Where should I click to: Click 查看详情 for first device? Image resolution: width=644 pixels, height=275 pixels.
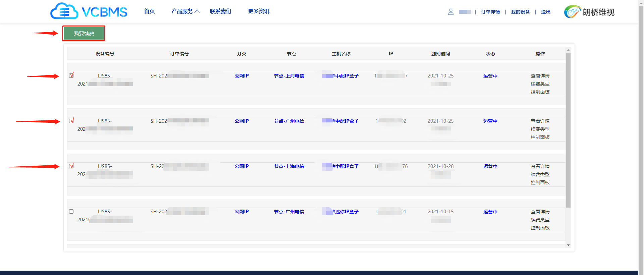540,76
